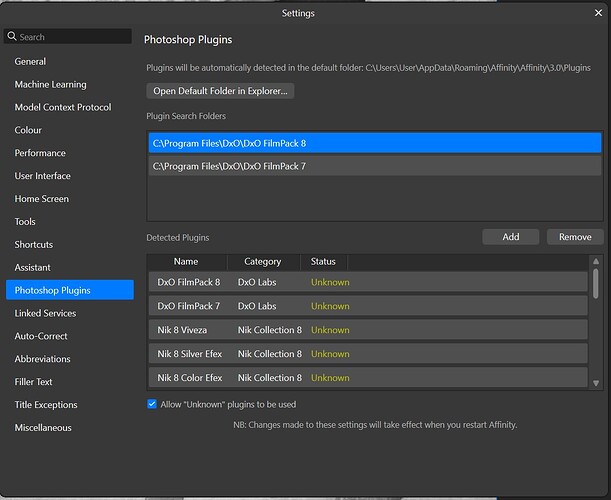Viewport: 611px width, 500px height.
Task: Click Unknown status of Nik 8 Viveza
Action: tap(330, 330)
